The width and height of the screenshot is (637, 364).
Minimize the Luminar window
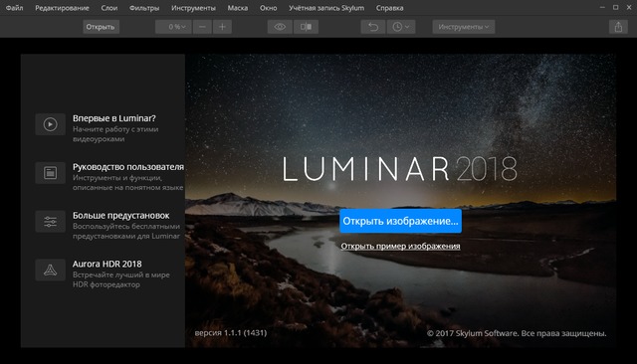602,7
